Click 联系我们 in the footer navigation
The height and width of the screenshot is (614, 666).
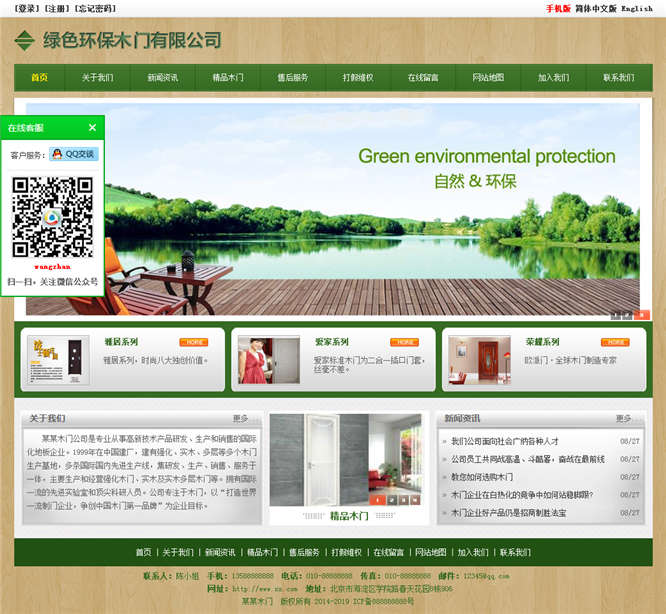coord(515,552)
